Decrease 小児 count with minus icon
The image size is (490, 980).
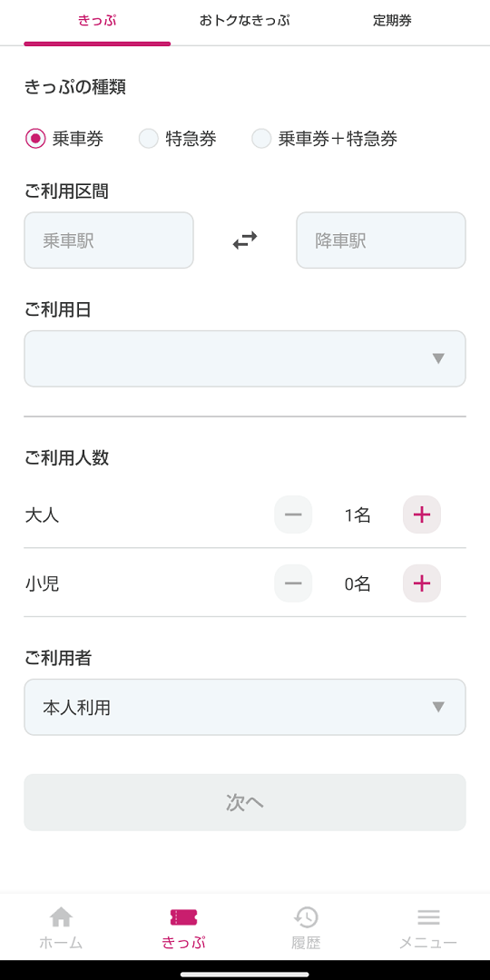(x=293, y=583)
